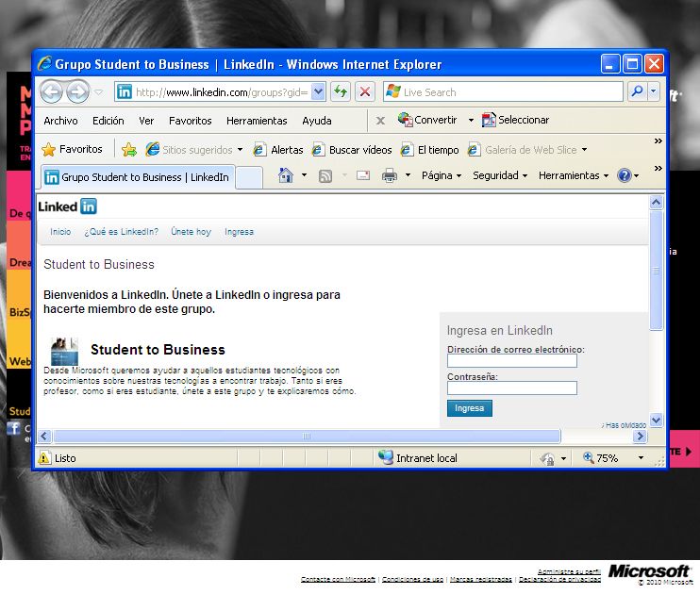The image size is (700, 594).
Task: Open the Favoritos star button
Action: 72,149
